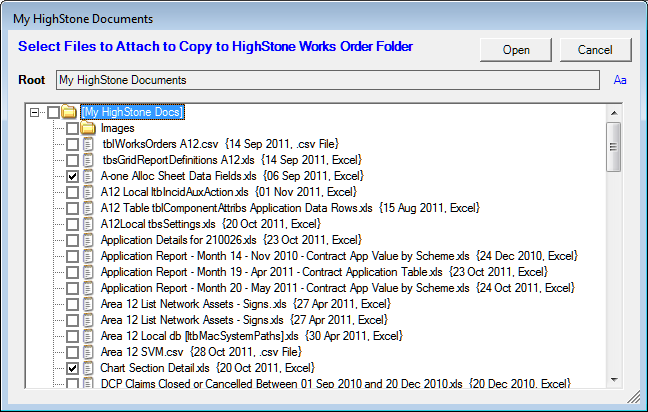The width and height of the screenshot is (648, 412).
Task: Check DCP Claims Closed or Cancelled checkbox
Action: [72, 383]
